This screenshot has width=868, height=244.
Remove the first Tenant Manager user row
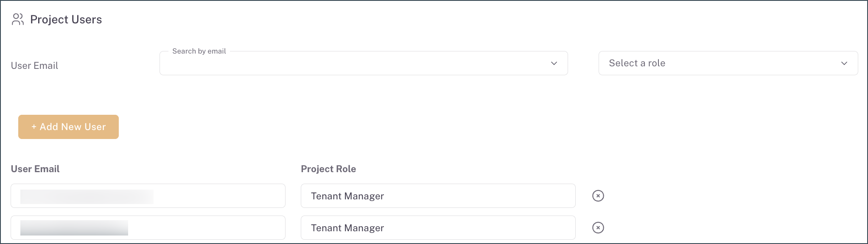(598, 196)
